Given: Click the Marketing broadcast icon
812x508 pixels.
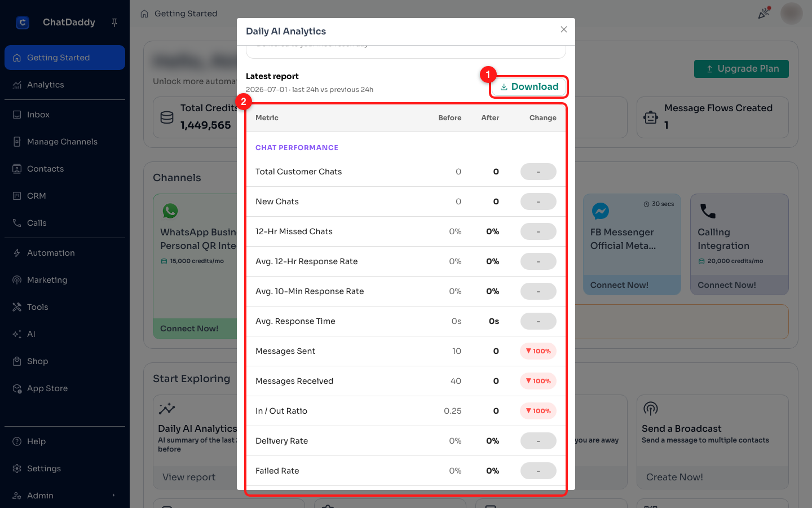Looking at the screenshot, I should pyautogui.click(x=17, y=280).
